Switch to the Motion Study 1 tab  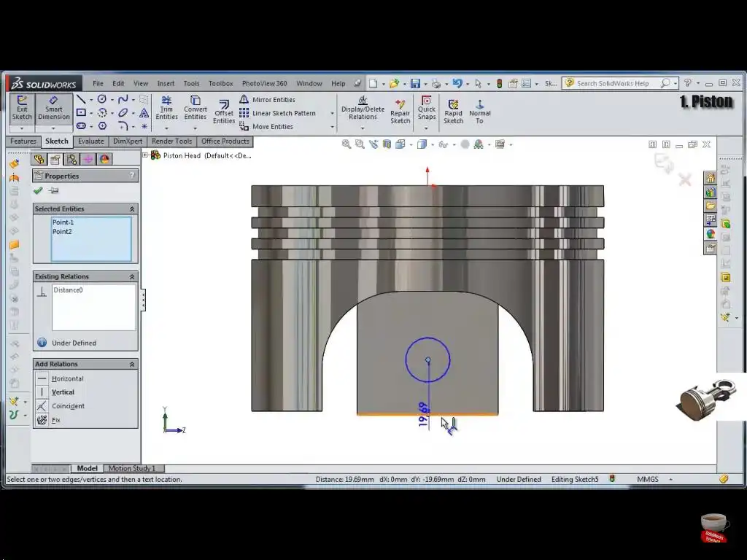pyautogui.click(x=132, y=469)
